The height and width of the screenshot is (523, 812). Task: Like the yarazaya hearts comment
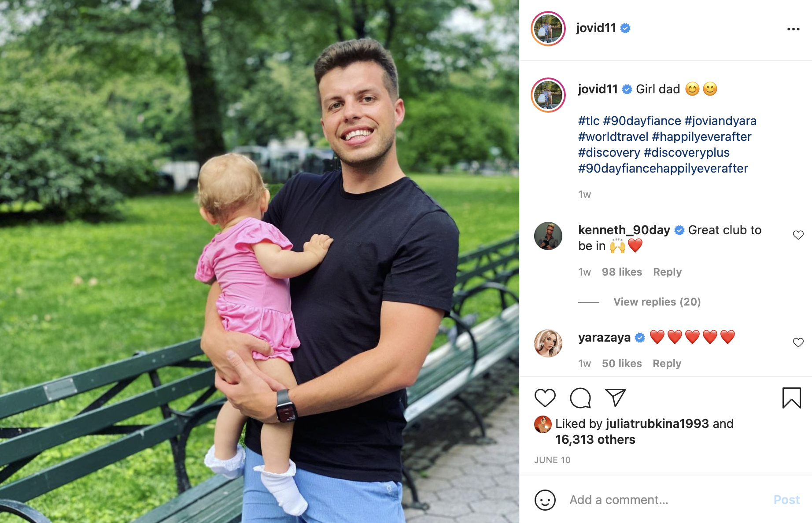(798, 343)
